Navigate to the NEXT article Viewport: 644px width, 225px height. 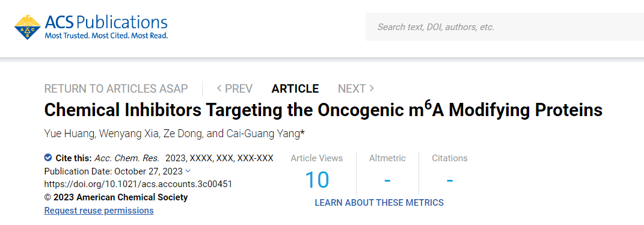(356, 88)
